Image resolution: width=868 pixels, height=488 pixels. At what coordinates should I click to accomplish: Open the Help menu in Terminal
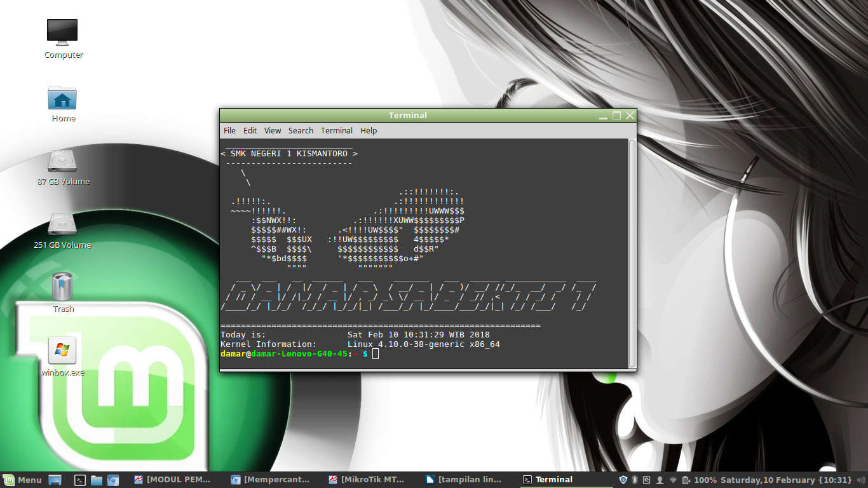pyautogui.click(x=369, y=130)
